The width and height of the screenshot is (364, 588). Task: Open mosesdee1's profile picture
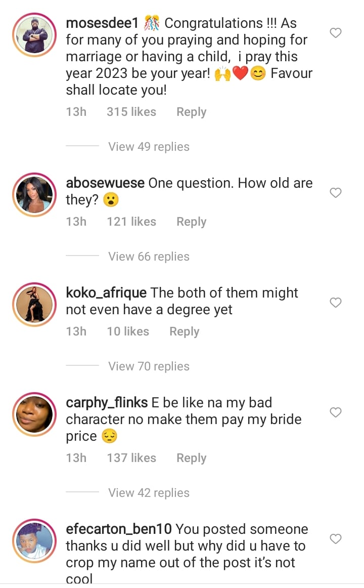(35, 35)
